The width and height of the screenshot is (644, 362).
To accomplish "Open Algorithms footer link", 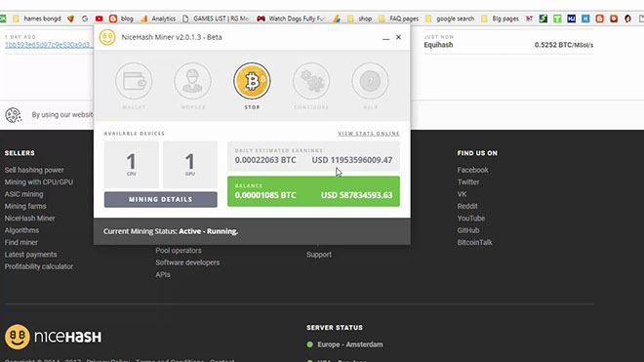I will click(21, 230).
